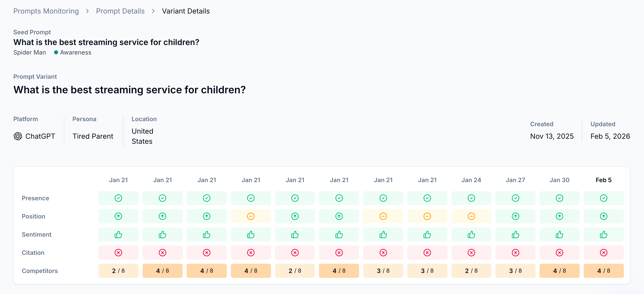Click the Position up-arrow icon under Jan 27
Viewport: 644px width, 294px height.
[515, 216]
